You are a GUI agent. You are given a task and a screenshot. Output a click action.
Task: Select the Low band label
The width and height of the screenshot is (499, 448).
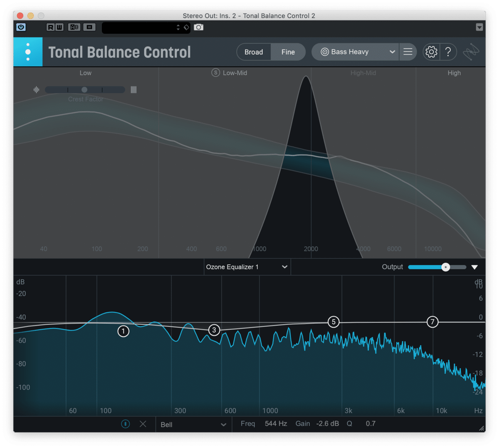86,73
